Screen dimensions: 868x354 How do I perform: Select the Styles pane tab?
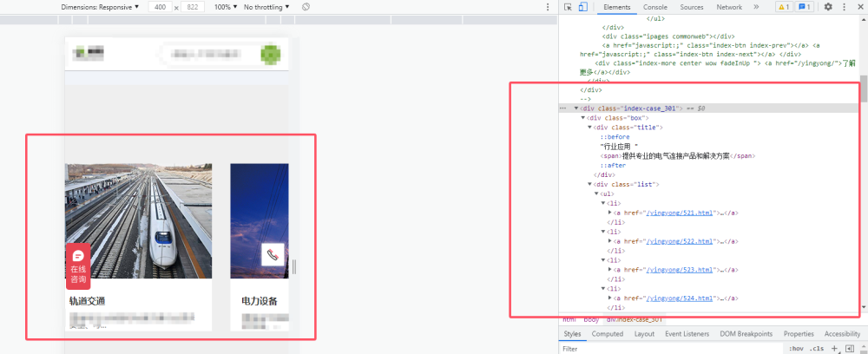pos(572,334)
